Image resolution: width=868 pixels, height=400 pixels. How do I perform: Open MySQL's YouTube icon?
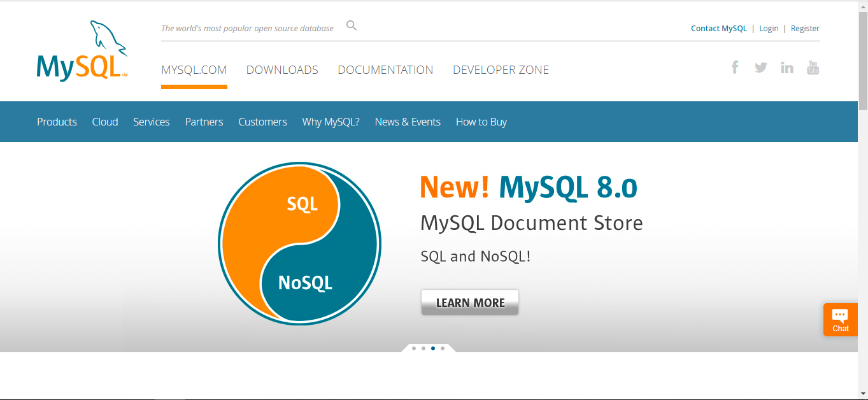[813, 67]
